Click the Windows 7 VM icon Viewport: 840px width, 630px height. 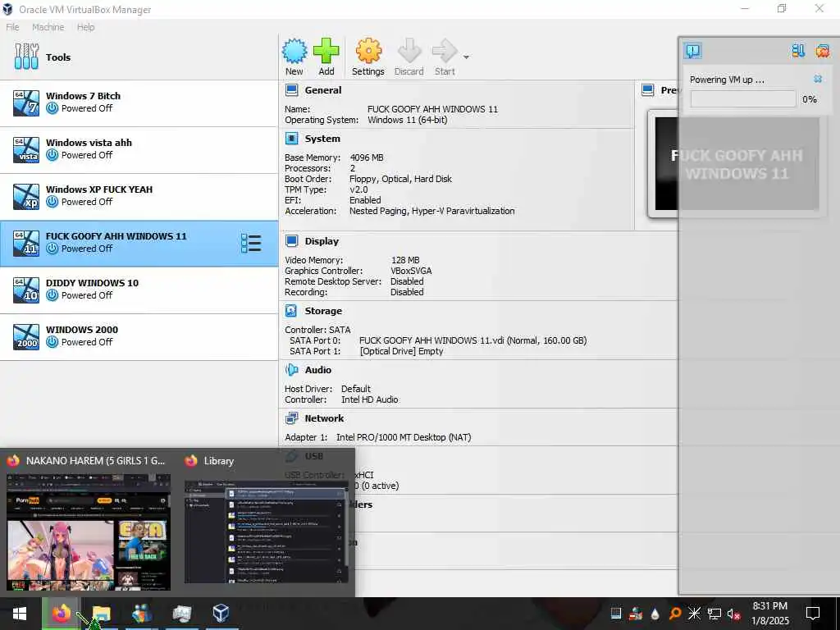[26, 103]
